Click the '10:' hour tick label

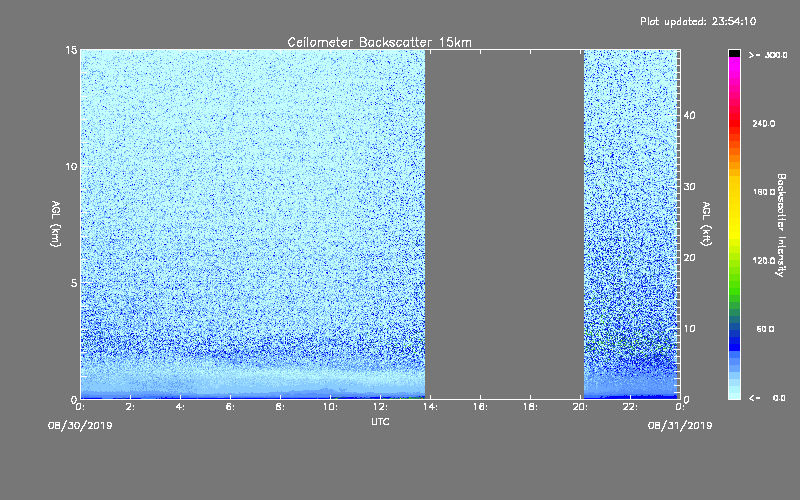point(330,407)
